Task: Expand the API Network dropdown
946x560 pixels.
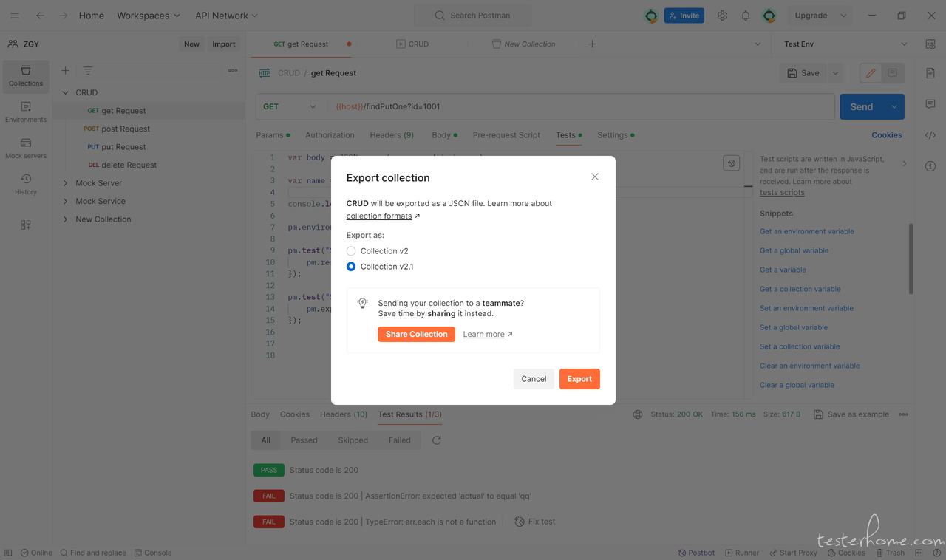Action: [227, 15]
